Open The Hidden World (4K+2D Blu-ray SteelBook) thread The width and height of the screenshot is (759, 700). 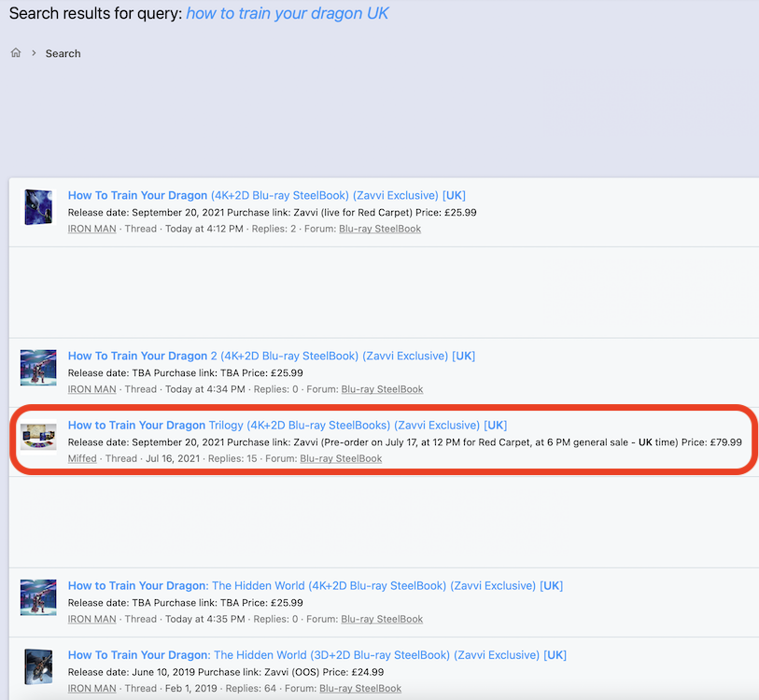(x=316, y=586)
